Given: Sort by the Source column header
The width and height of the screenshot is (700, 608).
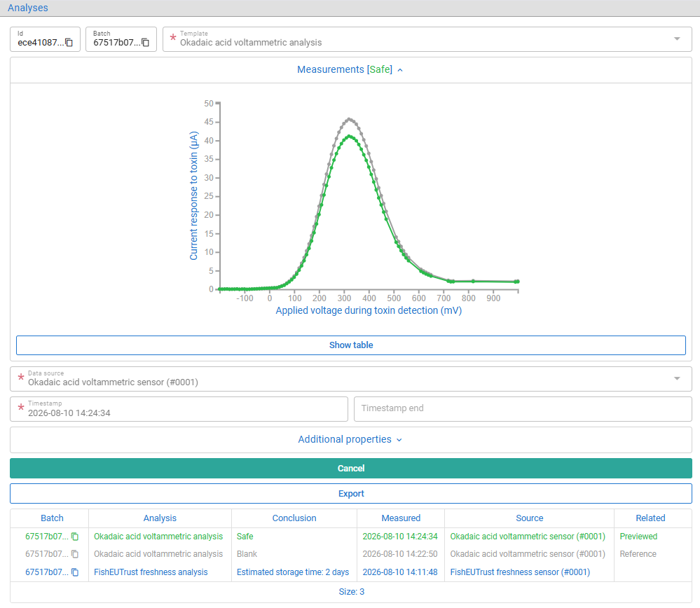Looking at the screenshot, I should tap(530, 518).
